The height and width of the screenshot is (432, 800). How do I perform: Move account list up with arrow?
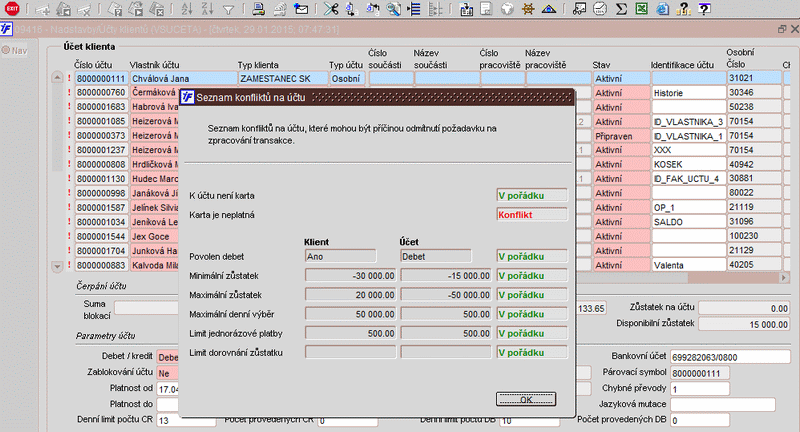[57, 78]
